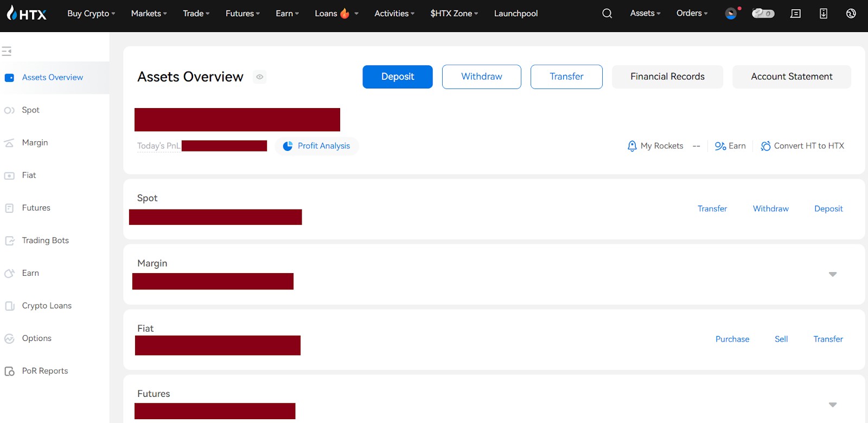Open the user profile avatar

point(731,14)
